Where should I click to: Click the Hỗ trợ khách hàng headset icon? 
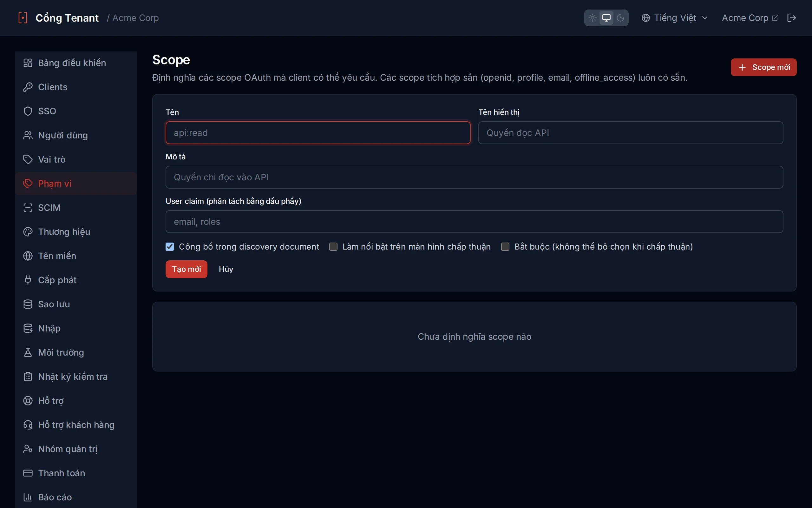[x=28, y=425]
